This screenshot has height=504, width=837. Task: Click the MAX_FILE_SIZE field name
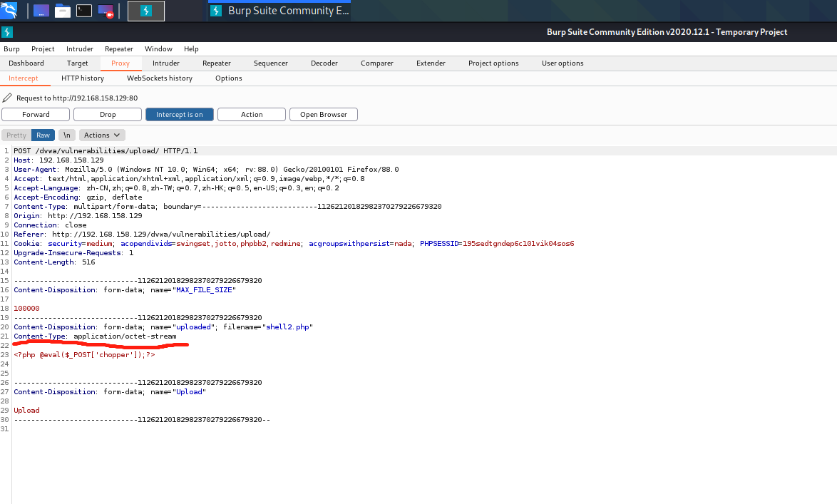tap(205, 290)
